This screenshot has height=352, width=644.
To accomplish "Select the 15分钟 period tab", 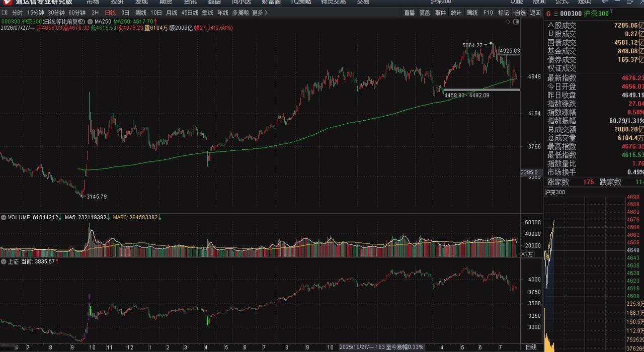I will (35, 13).
